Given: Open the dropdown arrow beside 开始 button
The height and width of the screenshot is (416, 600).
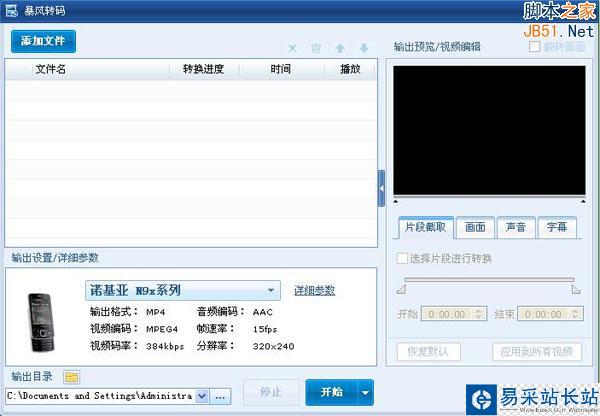Looking at the screenshot, I should click(x=366, y=392).
